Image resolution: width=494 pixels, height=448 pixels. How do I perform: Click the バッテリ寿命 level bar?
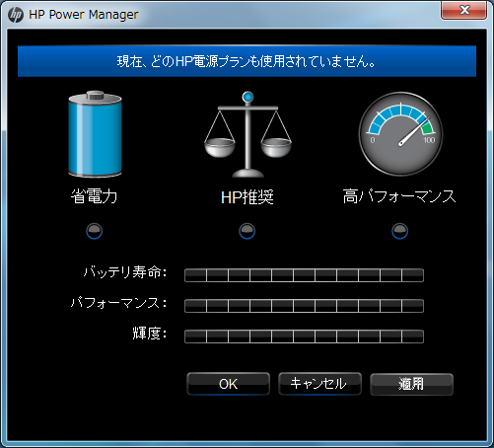click(304, 275)
